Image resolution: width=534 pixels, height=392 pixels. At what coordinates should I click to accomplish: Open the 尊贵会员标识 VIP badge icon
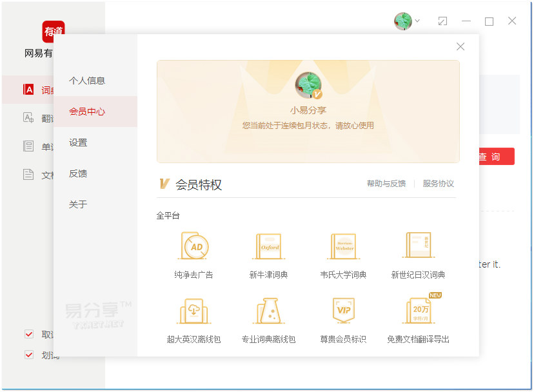343,313
